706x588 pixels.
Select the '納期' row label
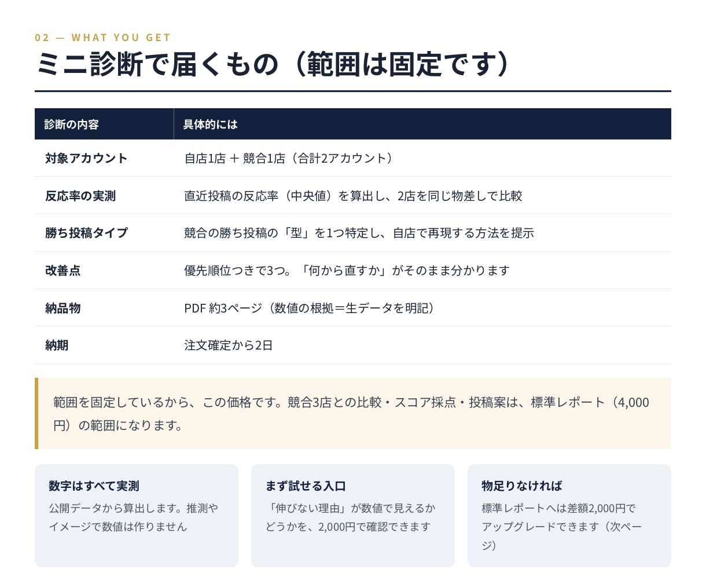coord(57,346)
